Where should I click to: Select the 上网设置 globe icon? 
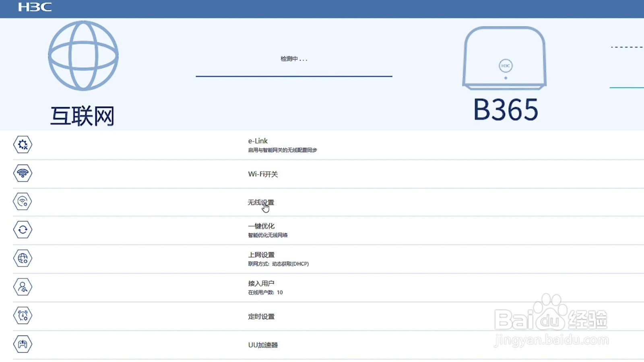click(x=23, y=259)
